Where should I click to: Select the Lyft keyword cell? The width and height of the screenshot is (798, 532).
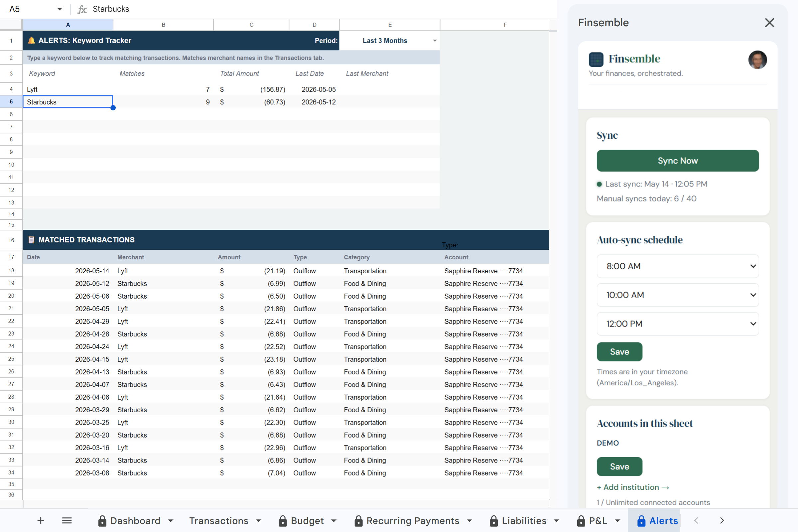(68, 89)
